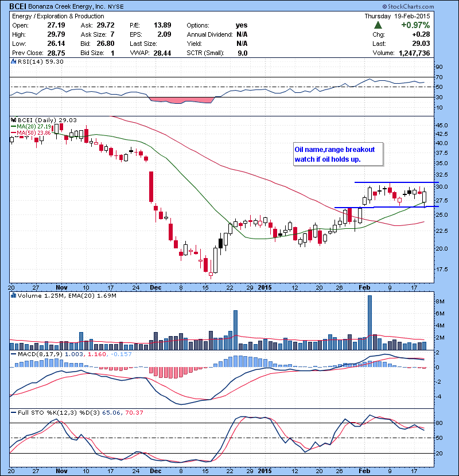The image size is (459, 476).
Task: Click the BCEI (Daily) 29.03 label
Action: pyautogui.click(x=47, y=120)
